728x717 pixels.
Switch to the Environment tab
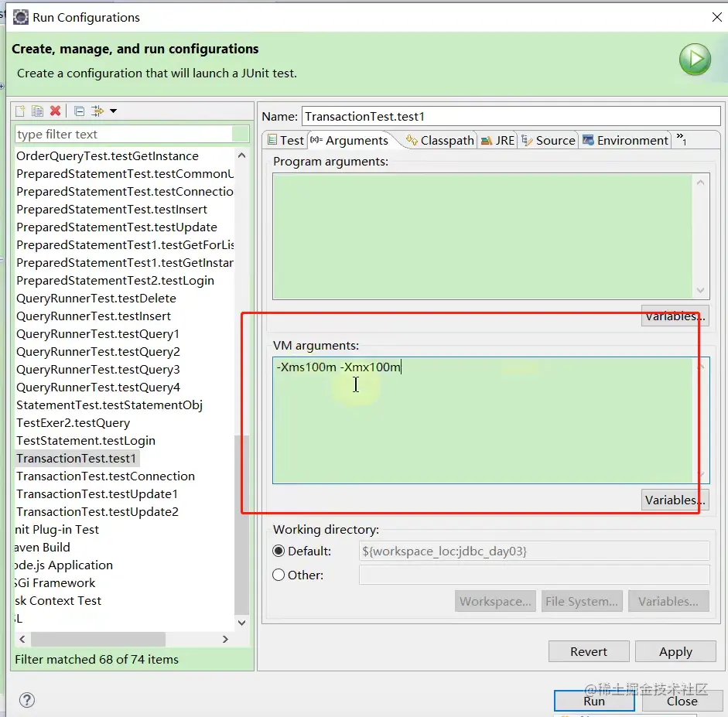tap(625, 140)
